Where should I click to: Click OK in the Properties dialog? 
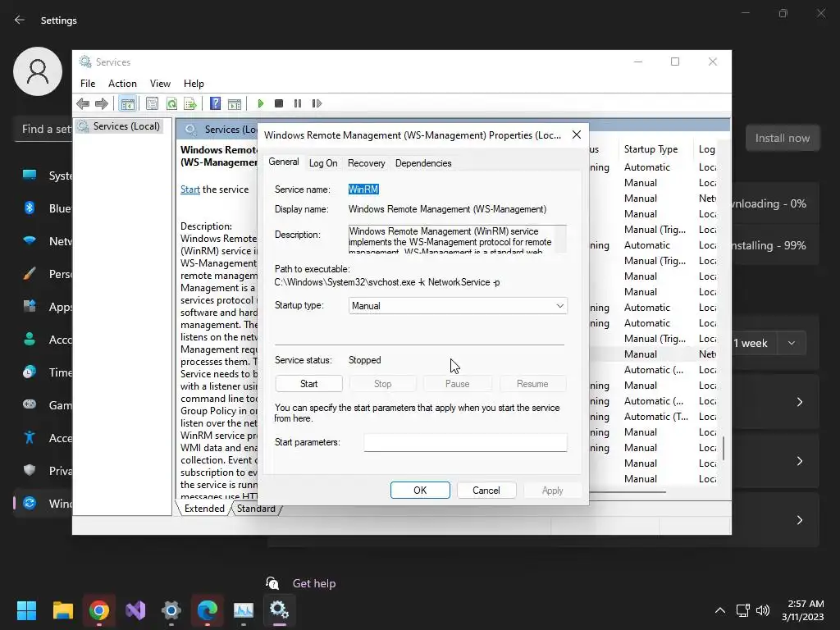420,491
